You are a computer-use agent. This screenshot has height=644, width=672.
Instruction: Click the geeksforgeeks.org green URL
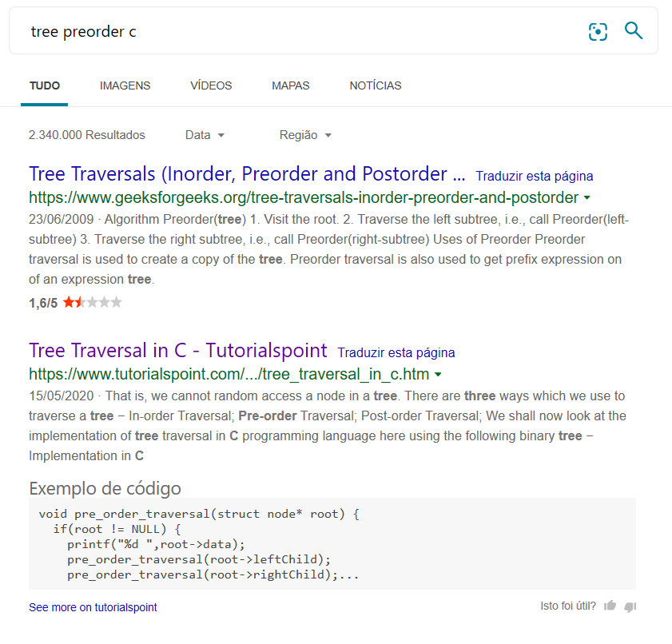304,197
